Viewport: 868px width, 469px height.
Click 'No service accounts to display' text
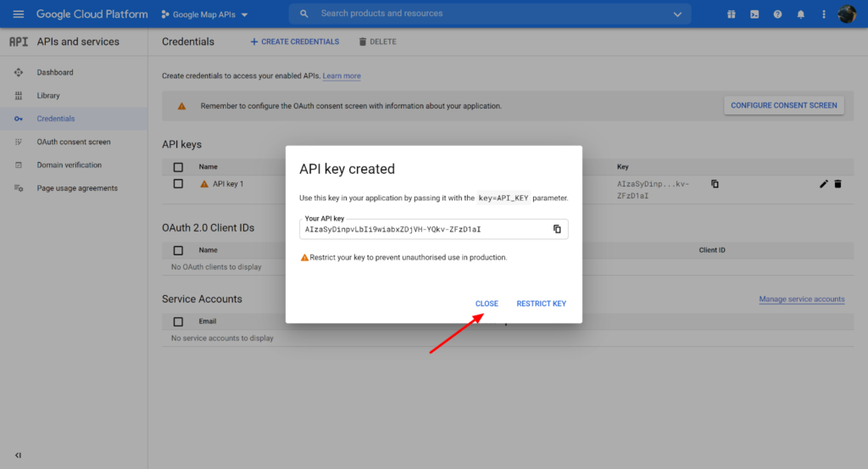tap(222, 338)
